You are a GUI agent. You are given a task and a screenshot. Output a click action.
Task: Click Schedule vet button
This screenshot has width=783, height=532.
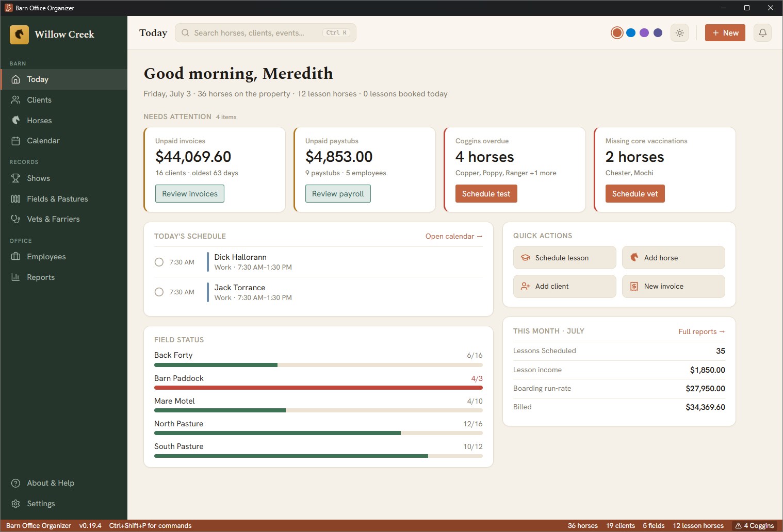click(635, 194)
